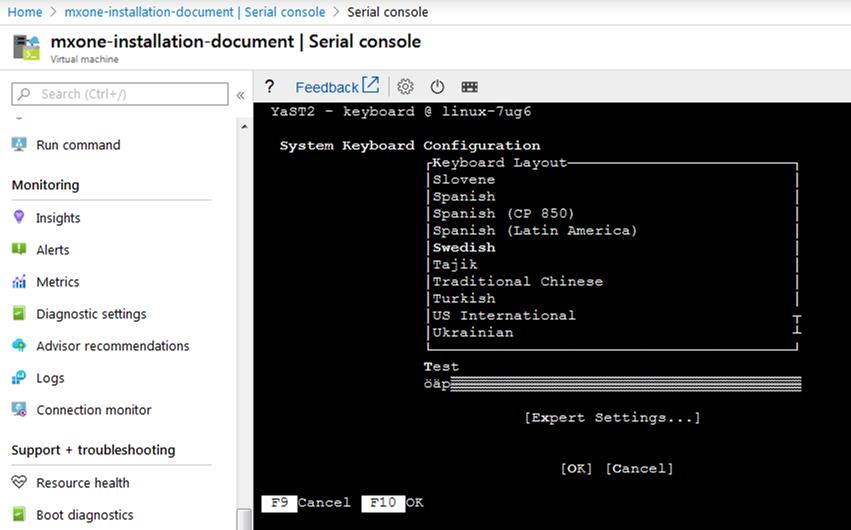Click the F10 OK shortcut label
The image size is (851, 530).
pyautogui.click(x=393, y=503)
